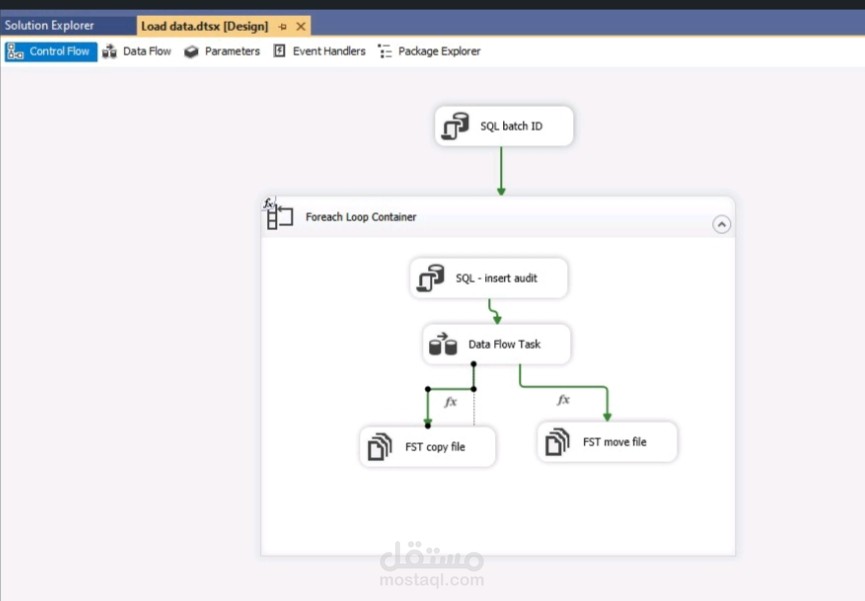Close the Load data.dtsx tab

[301, 26]
